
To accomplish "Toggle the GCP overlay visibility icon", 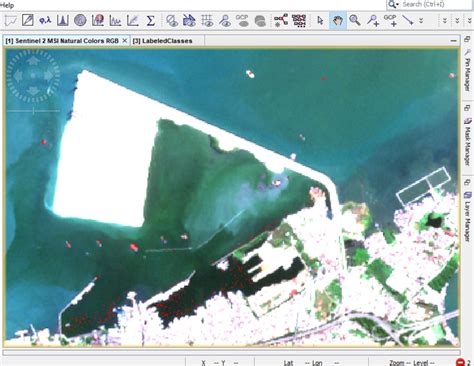I will [242, 21].
